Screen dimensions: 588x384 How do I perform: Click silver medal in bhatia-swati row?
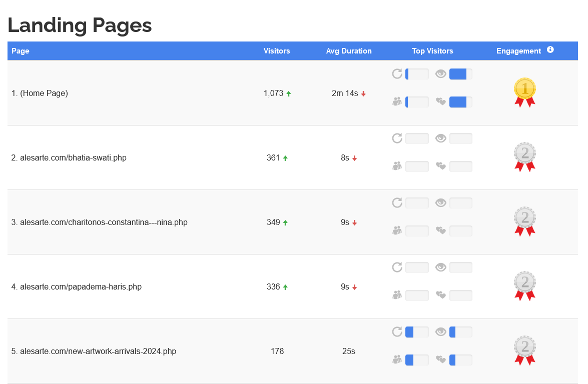524,157
